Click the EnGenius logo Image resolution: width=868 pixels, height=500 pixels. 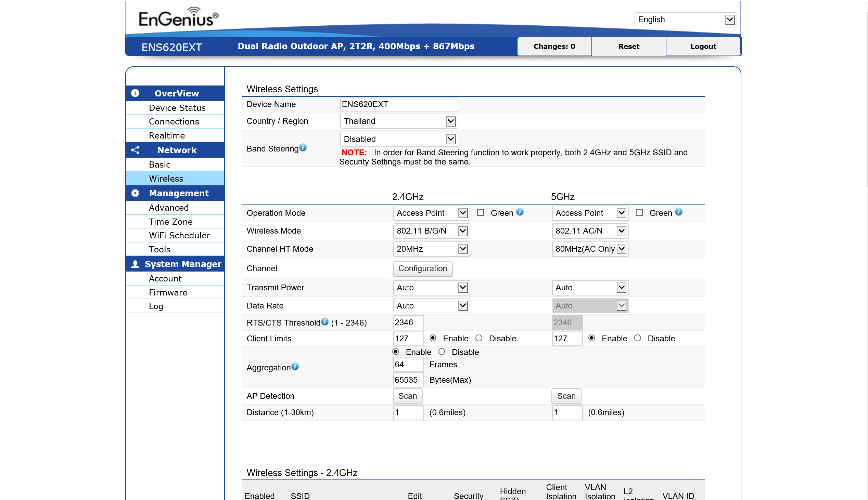[x=178, y=17]
